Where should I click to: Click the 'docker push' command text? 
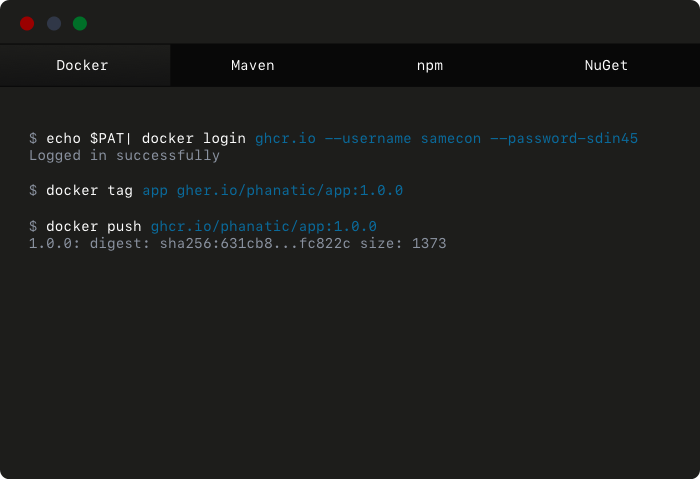pos(93,226)
